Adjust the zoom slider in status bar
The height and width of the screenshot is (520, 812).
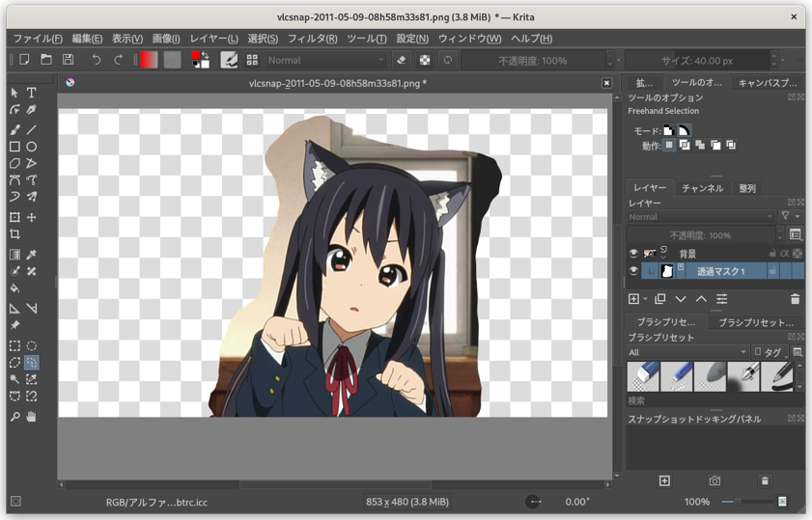click(747, 502)
